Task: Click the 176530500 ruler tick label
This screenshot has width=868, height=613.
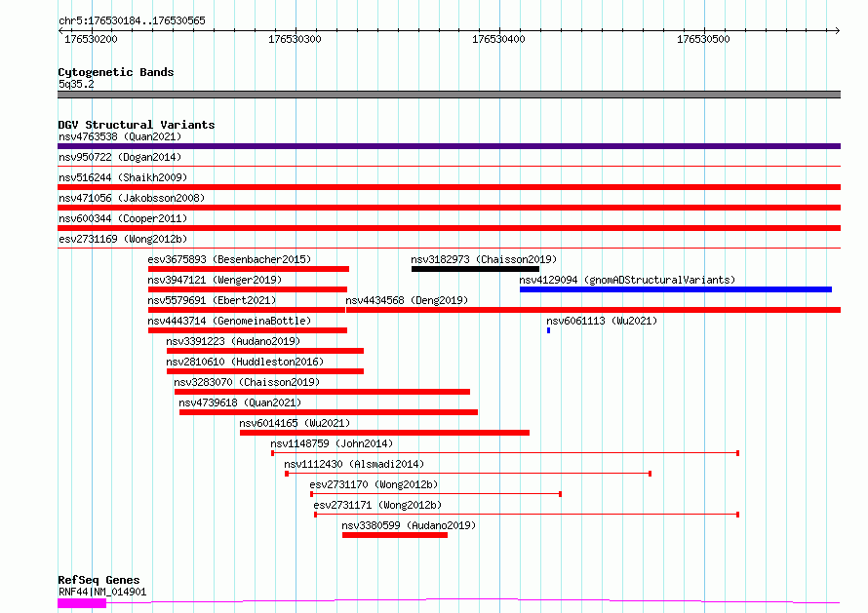Action: (703, 39)
